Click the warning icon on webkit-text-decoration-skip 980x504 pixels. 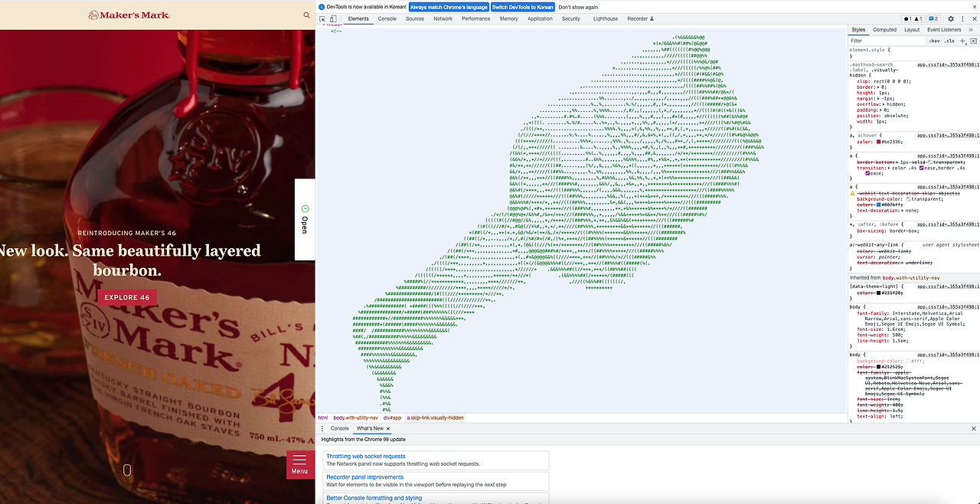(x=853, y=193)
